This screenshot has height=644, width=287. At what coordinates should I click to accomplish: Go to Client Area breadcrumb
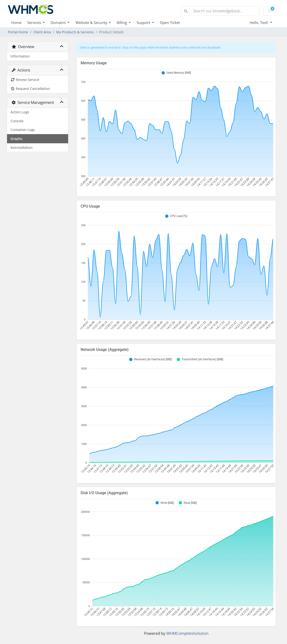point(42,32)
